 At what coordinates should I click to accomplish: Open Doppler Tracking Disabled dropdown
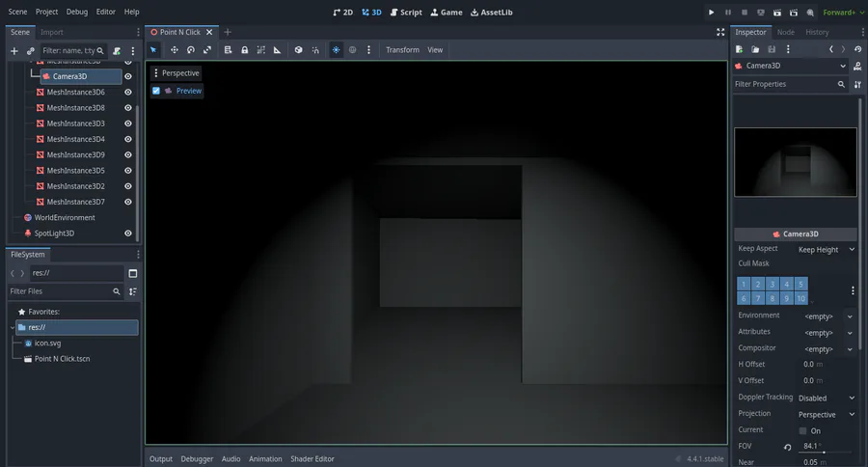827,398
